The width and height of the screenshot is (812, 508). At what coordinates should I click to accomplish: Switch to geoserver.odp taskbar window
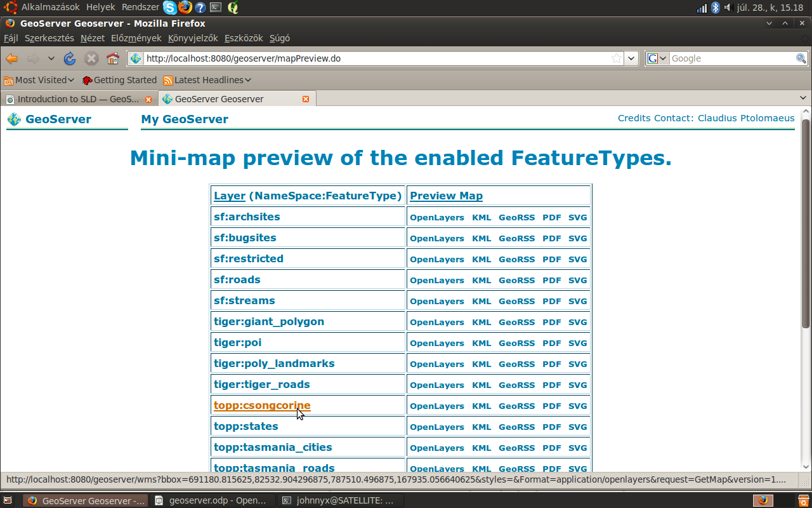[213, 500]
